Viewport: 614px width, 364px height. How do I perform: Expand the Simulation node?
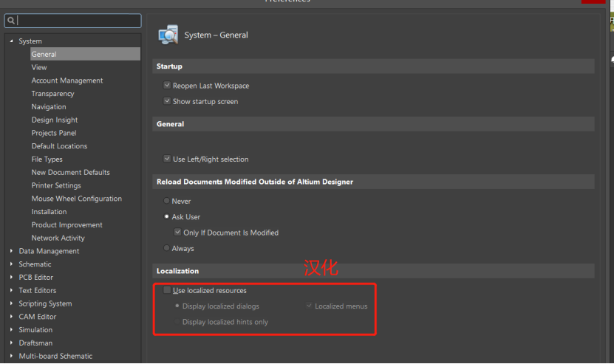tap(11, 329)
